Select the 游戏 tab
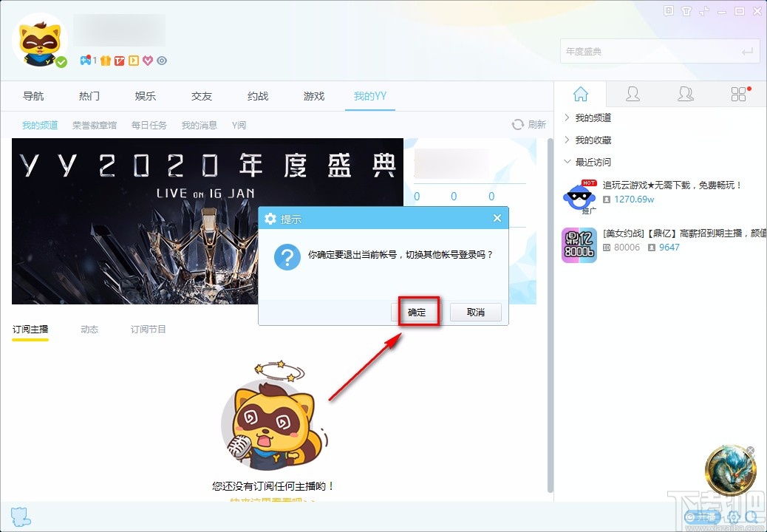The image size is (767, 532). tap(313, 96)
